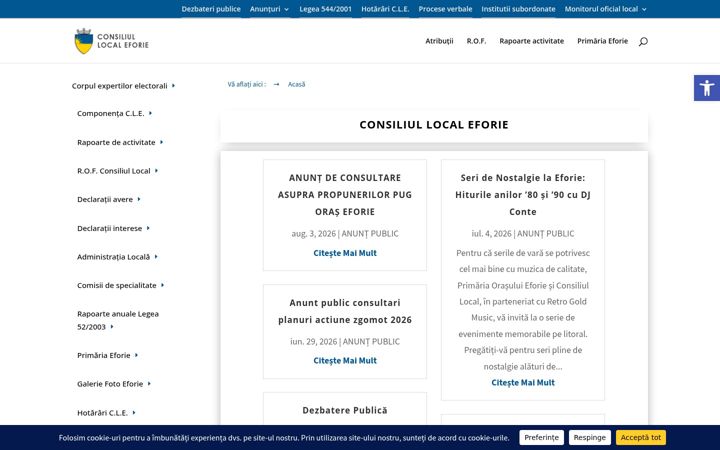Click Acasă breadcrumb link

pos(296,84)
